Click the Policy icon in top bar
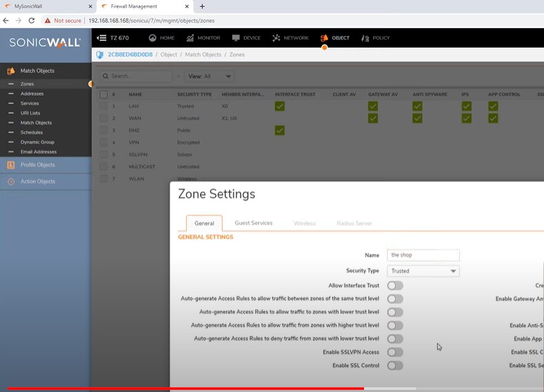The width and height of the screenshot is (544, 392). click(365, 38)
